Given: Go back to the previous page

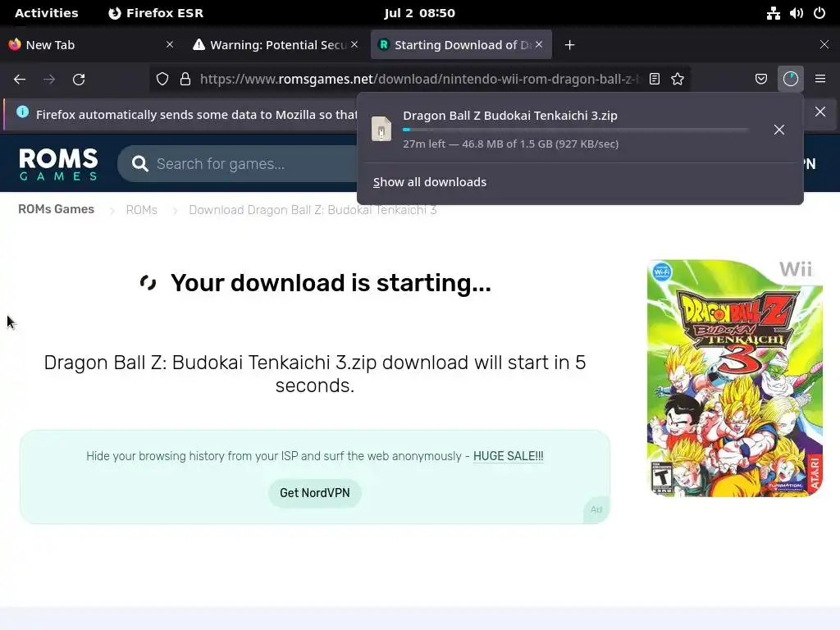Looking at the screenshot, I should coord(20,80).
